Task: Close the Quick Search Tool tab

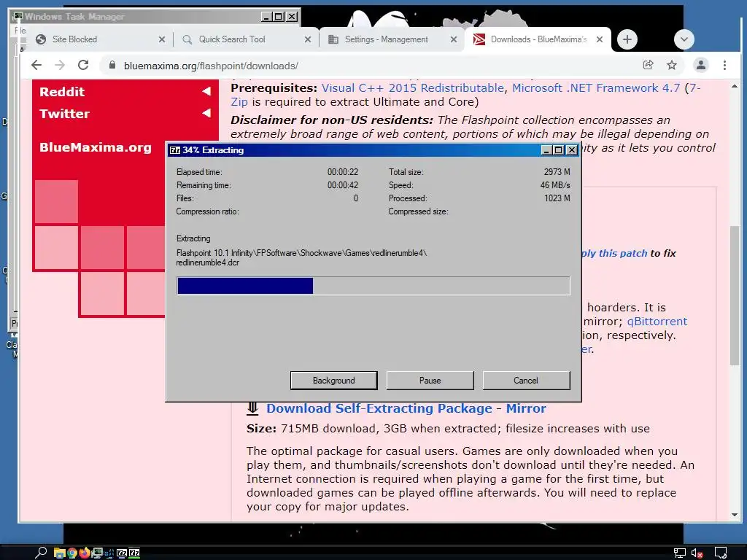Action: [x=308, y=39]
